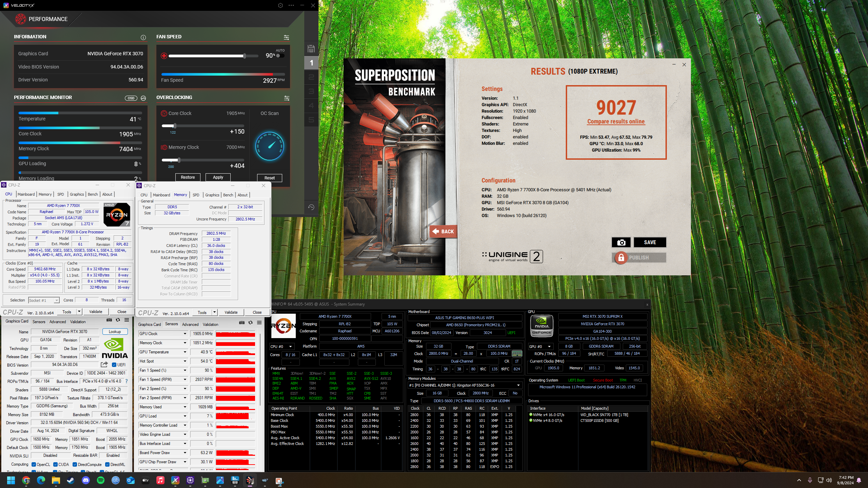Open Graphics tab in right CPU-Z
Screen dimensions: 868x488
click(212, 195)
